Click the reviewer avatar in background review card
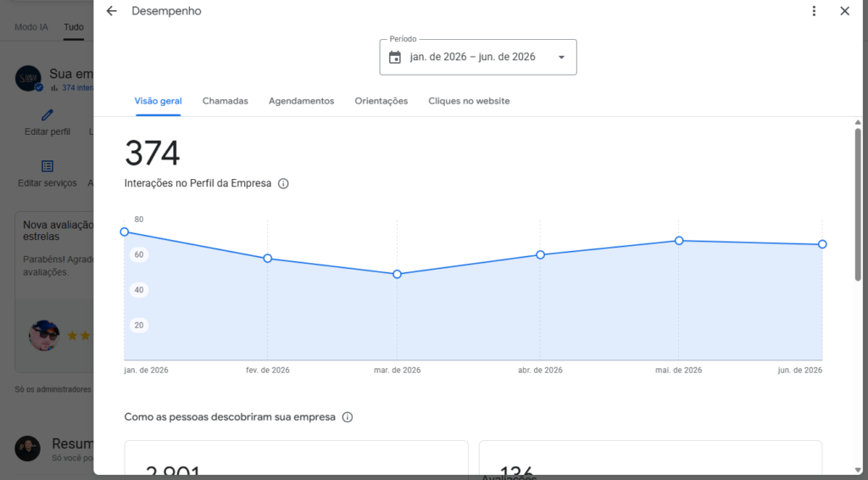 click(44, 336)
